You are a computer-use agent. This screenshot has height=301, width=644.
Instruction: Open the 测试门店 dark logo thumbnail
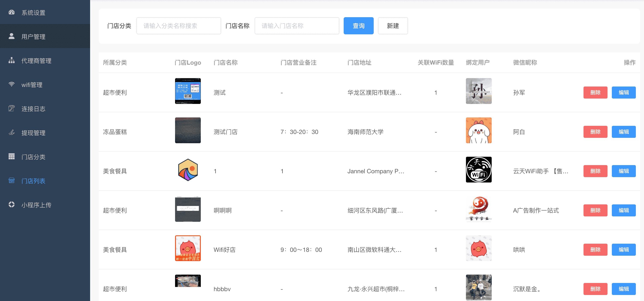[188, 130]
